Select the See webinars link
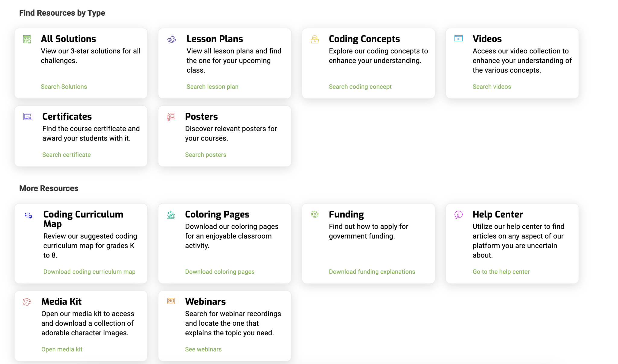This screenshot has width=618, height=364. (x=203, y=349)
